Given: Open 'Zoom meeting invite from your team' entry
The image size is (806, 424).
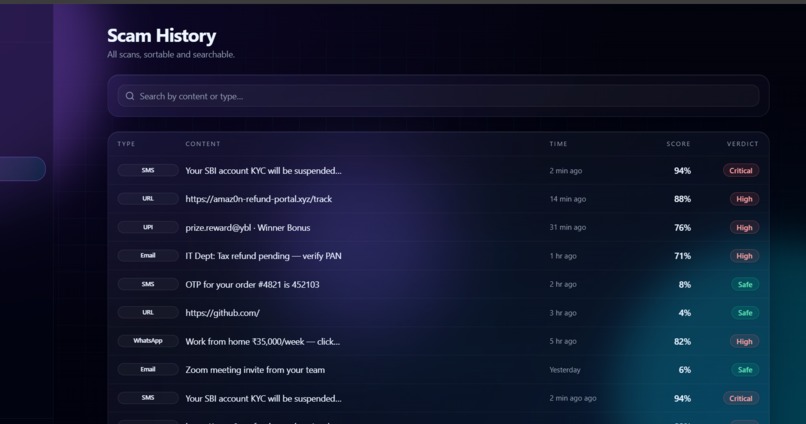Looking at the screenshot, I should 255,370.
